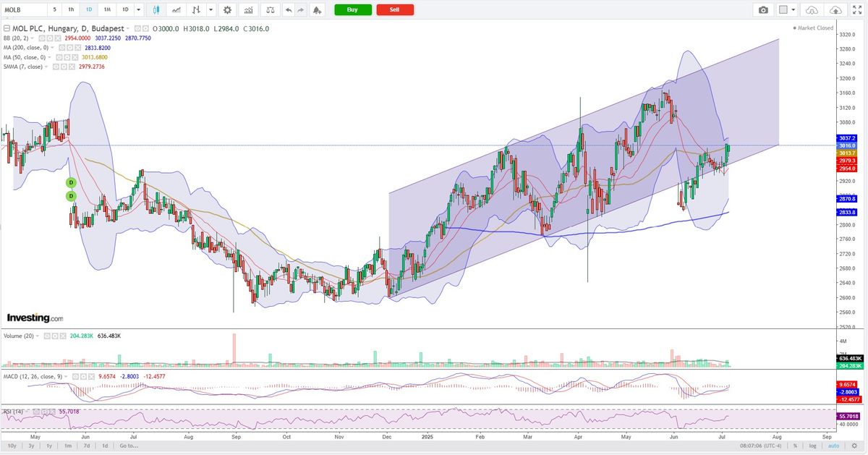Viewport: 868px width, 455px height.
Task: Switch the chart to fullscreen mode
Action: click(x=857, y=10)
